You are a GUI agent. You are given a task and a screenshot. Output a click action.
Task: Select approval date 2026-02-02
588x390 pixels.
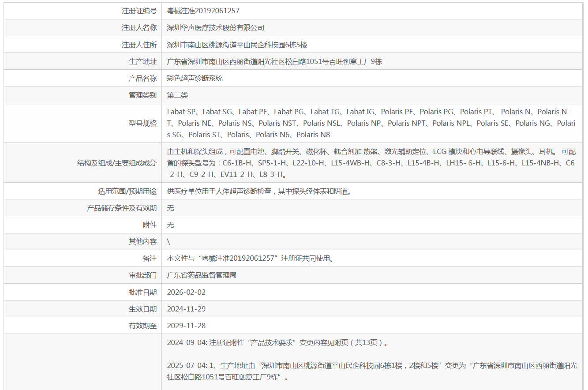coord(186,292)
